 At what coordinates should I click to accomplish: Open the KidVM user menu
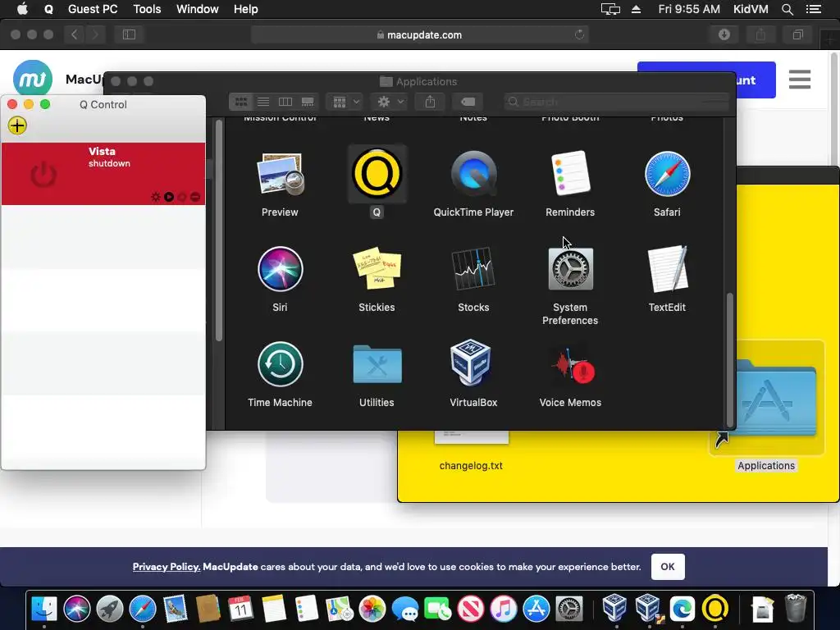[x=751, y=9]
